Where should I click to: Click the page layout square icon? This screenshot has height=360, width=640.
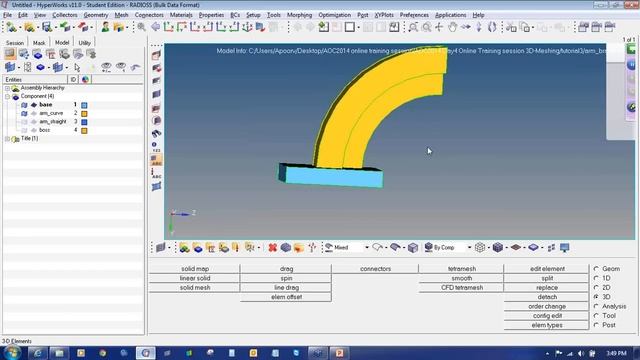pyautogui.click(x=350, y=27)
